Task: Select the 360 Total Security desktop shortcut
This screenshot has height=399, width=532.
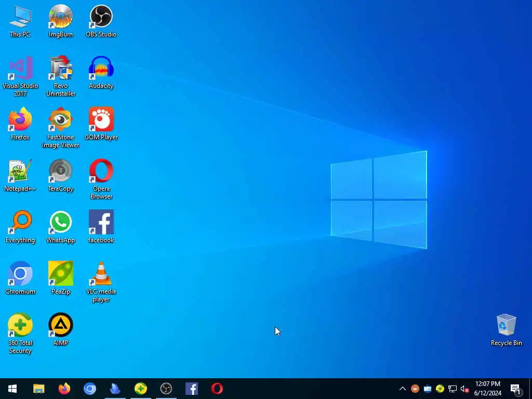Action: pyautogui.click(x=20, y=334)
